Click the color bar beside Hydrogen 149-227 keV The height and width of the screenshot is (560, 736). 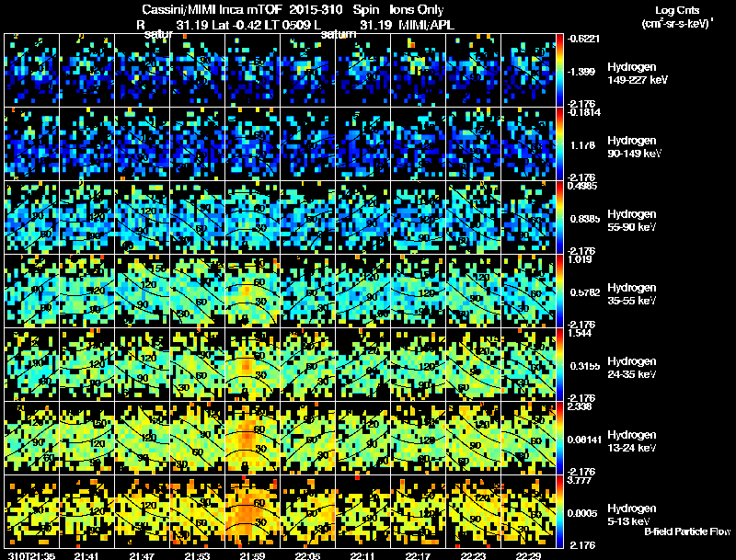[559, 70]
